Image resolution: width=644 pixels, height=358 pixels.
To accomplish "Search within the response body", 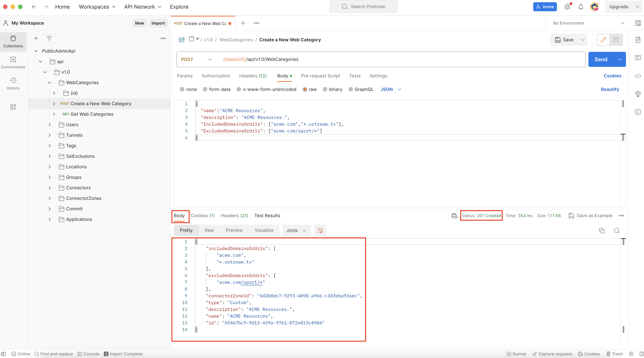I will click(617, 231).
